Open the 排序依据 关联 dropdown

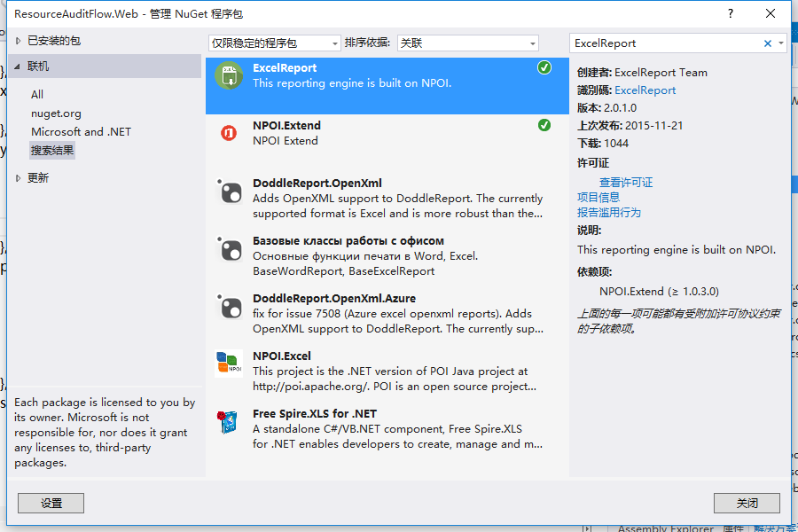tap(467, 43)
